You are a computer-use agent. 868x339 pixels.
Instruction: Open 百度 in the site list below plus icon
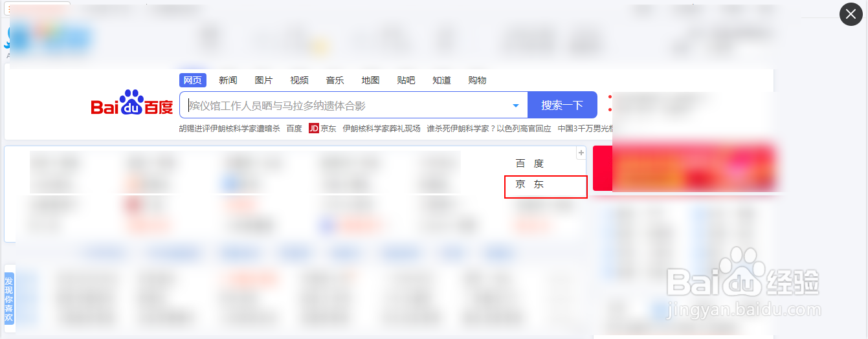pyautogui.click(x=529, y=164)
